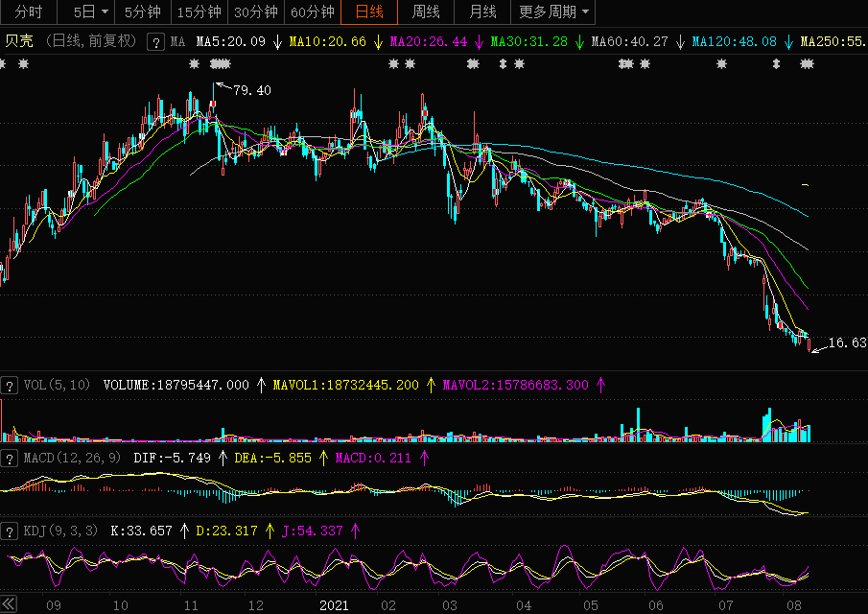
Task: Click the 16.63 low price label
Action: pos(848,342)
